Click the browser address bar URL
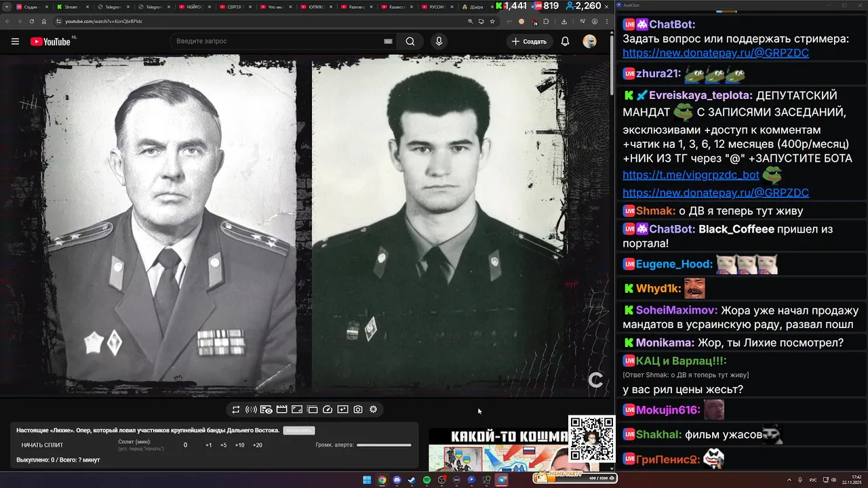The image size is (868, 488). (104, 21)
